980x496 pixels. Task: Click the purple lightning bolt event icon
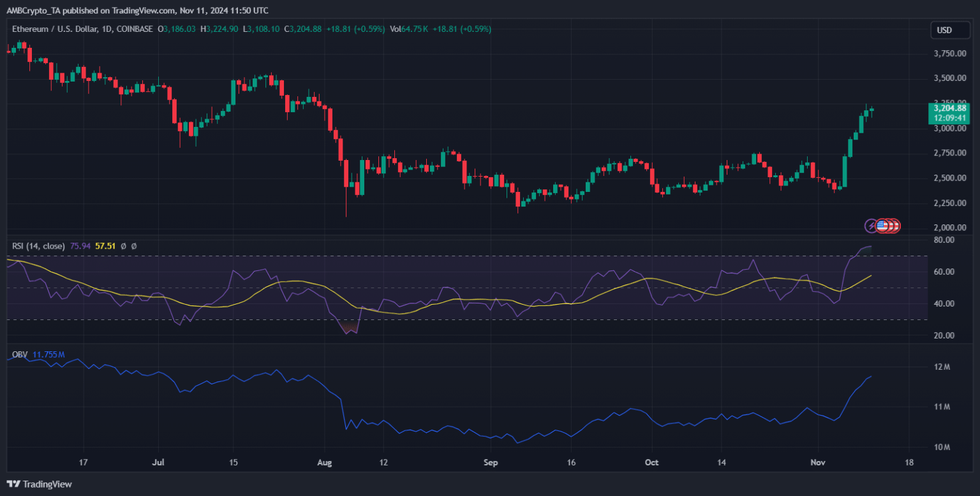(x=872, y=226)
